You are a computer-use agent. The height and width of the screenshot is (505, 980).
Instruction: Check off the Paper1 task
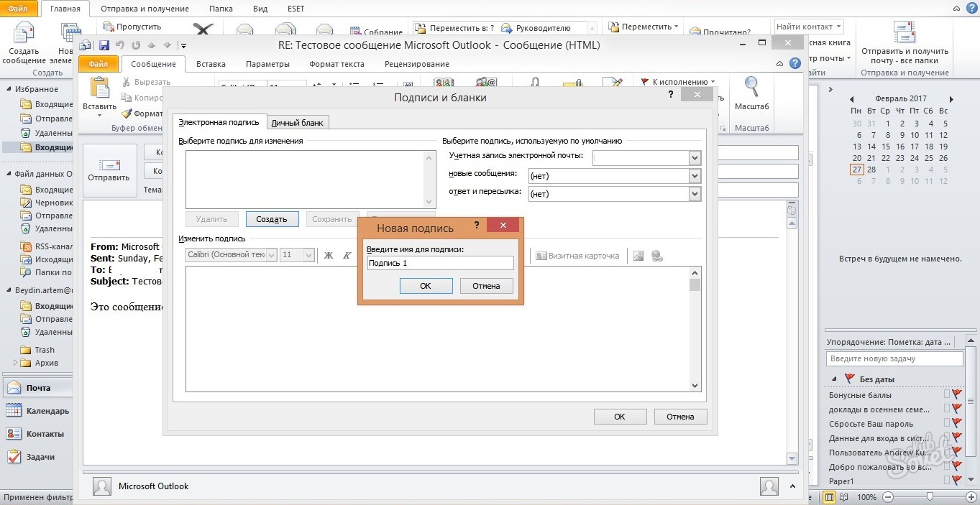(x=947, y=481)
